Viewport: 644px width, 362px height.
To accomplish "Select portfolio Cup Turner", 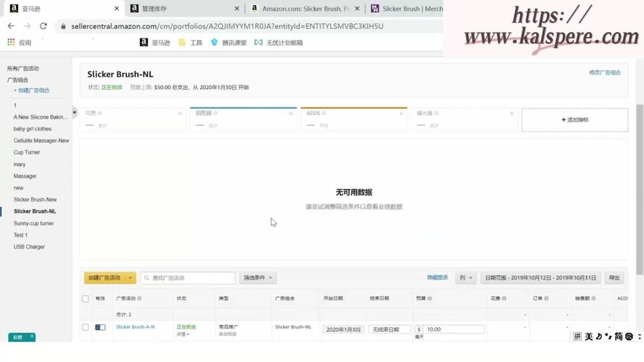I will 27,152.
